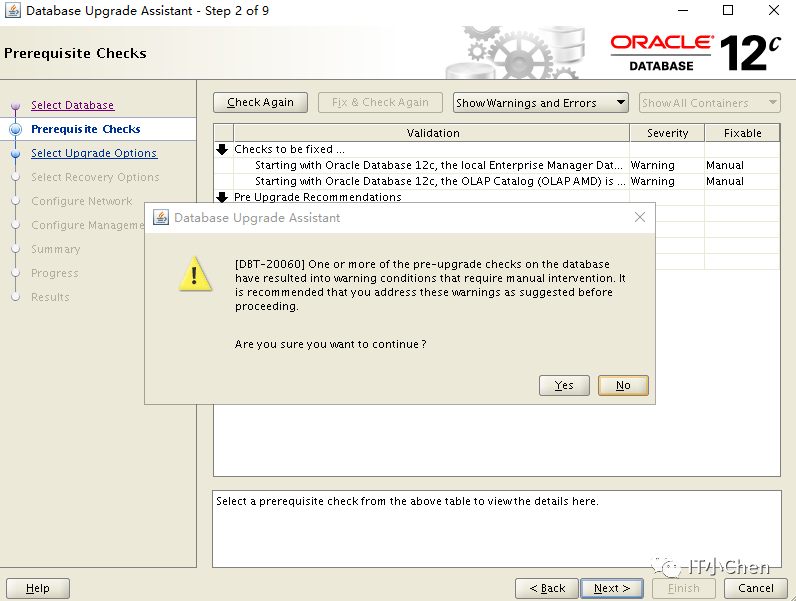796x601 pixels.
Task: Select the Prerequisite Checks step
Action: [x=86, y=129]
